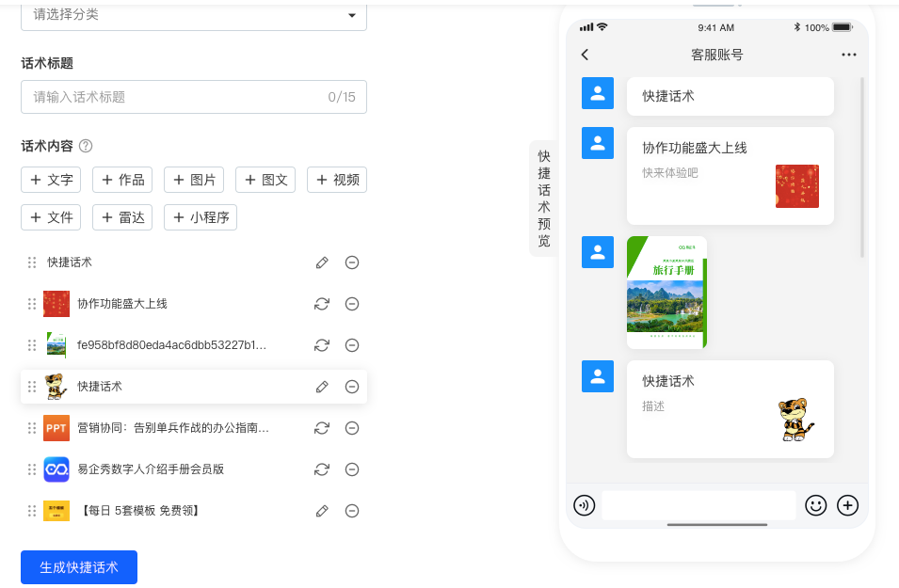Click replace icon for 易企秀数字人介绍手册会员版 row

[322, 469]
